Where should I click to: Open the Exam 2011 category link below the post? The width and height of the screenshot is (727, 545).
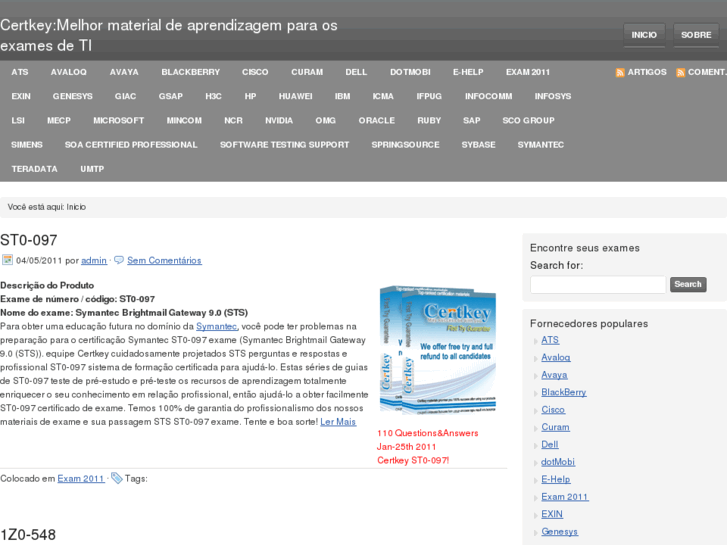[x=81, y=479]
